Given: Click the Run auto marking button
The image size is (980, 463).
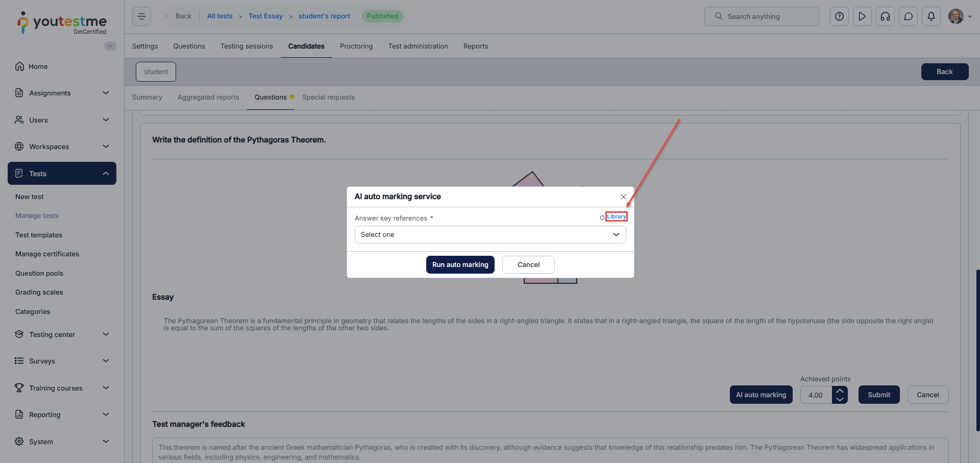Looking at the screenshot, I should tap(460, 264).
